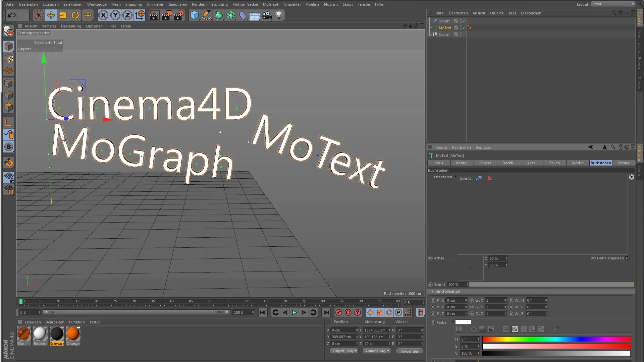Switch to Zeilen tab

click(554, 163)
